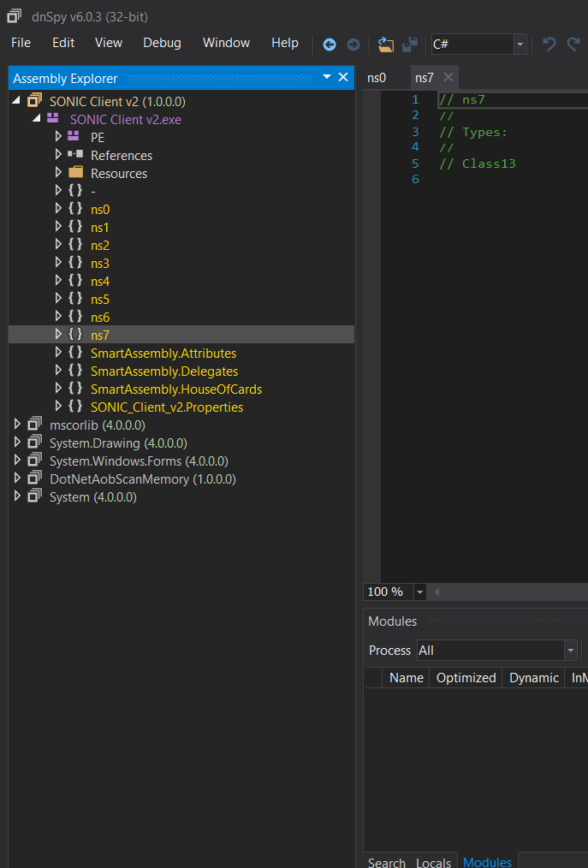Image resolution: width=588 pixels, height=868 pixels.
Task: Click the horizontal scrollbar left arrow in editor
Action: pyautogui.click(x=437, y=592)
